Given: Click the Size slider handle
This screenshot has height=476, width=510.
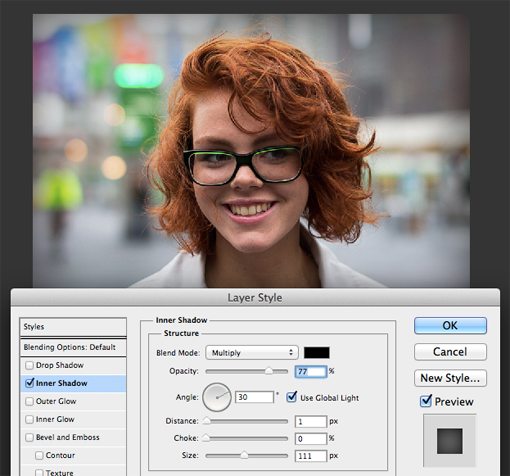Looking at the screenshot, I should pos(244,455).
